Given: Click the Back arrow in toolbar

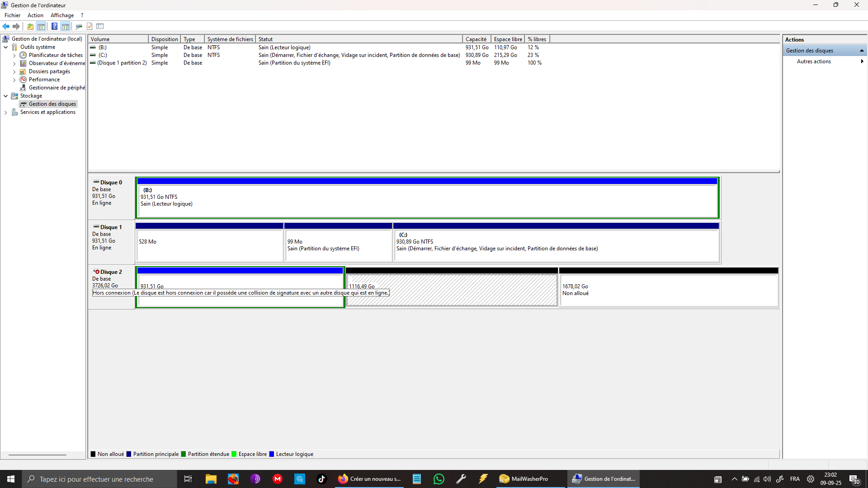Looking at the screenshot, I should click(6, 26).
